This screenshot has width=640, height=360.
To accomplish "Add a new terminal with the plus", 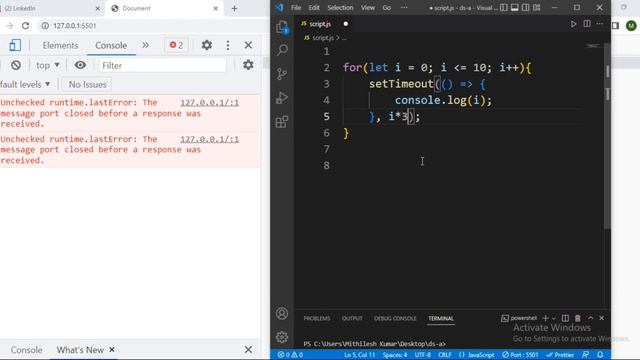I will click(x=545, y=318).
